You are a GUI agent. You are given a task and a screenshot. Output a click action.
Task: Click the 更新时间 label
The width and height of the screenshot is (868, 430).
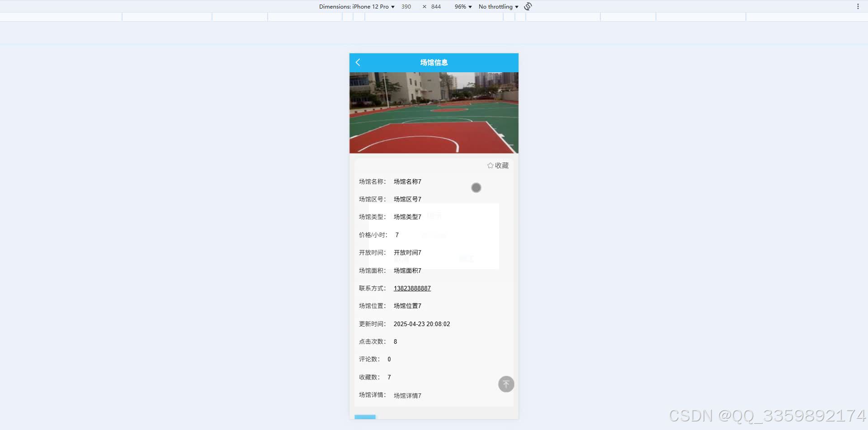(x=373, y=324)
